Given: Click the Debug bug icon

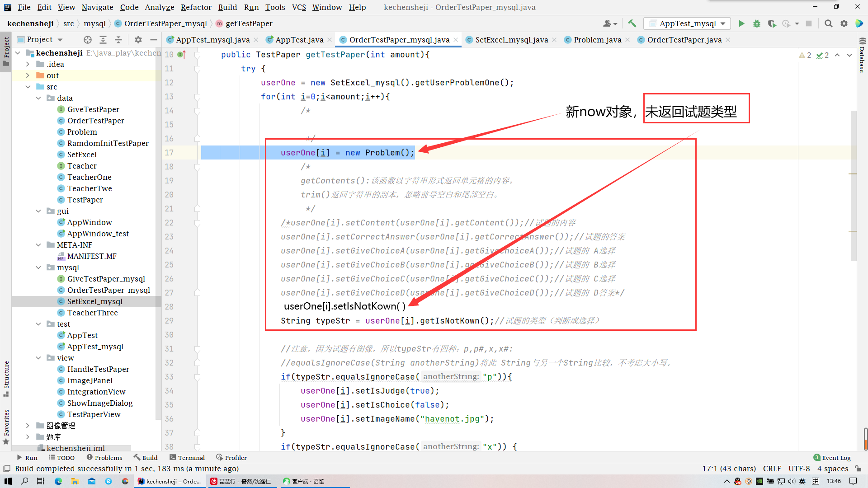Looking at the screenshot, I should tap(756, 23).
